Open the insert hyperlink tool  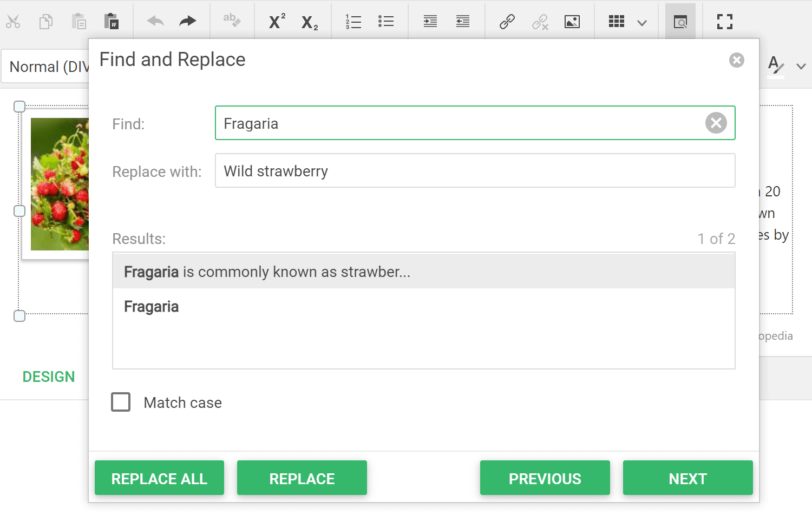click(x=507, y=22)
